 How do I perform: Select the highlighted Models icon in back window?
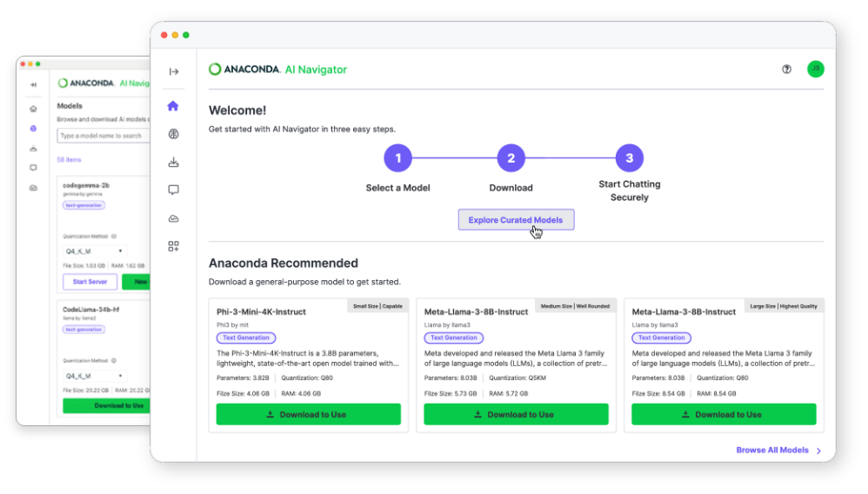(x=33, y=129)
